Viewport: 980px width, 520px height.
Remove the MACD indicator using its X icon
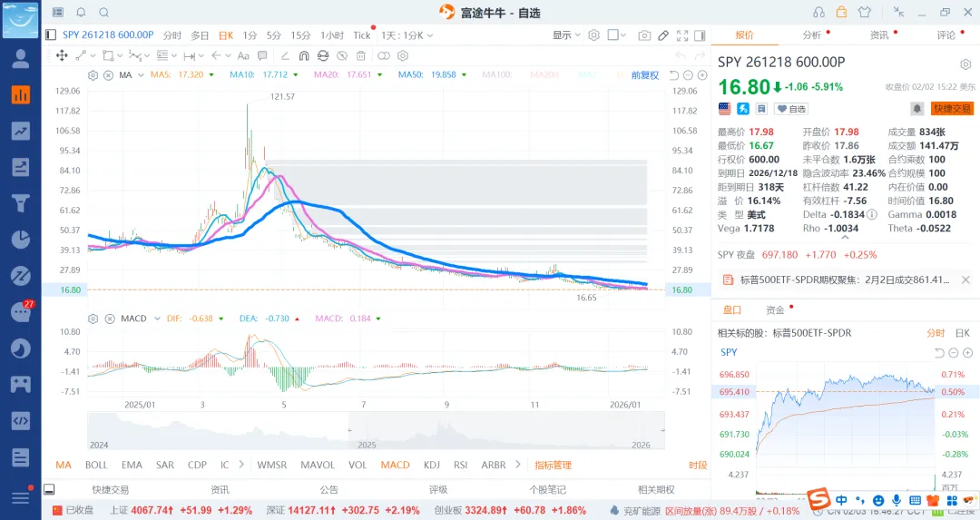pyautogui.click(x=110, y=319)
